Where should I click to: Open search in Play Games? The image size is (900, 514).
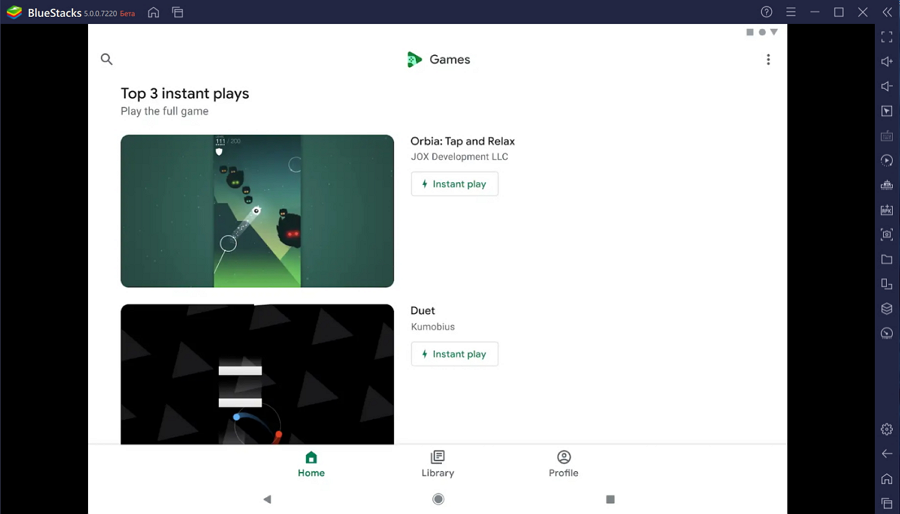(106, 59)
